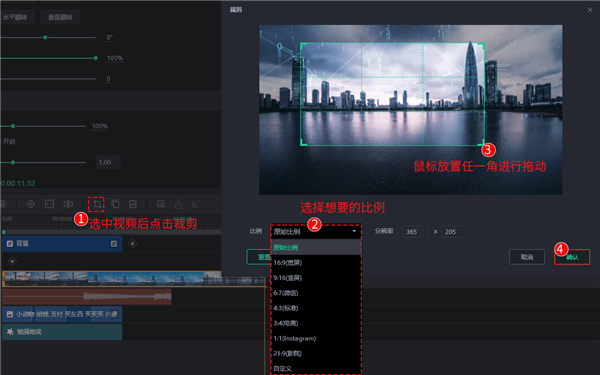The height and width of the screenshot is (375, 600).
Task: Add a transition via the diamond beside 背景 clip
Action: [132, 244]
